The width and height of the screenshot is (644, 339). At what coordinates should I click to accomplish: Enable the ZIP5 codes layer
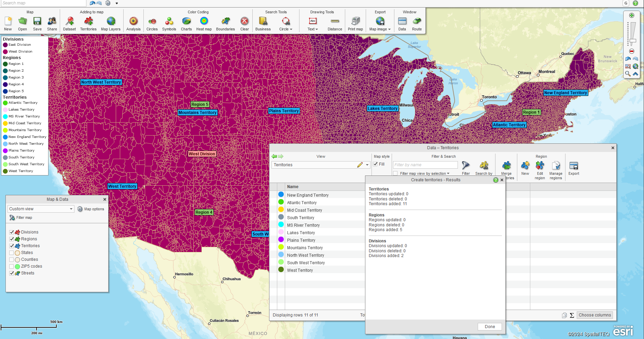[x=12, y=266]
